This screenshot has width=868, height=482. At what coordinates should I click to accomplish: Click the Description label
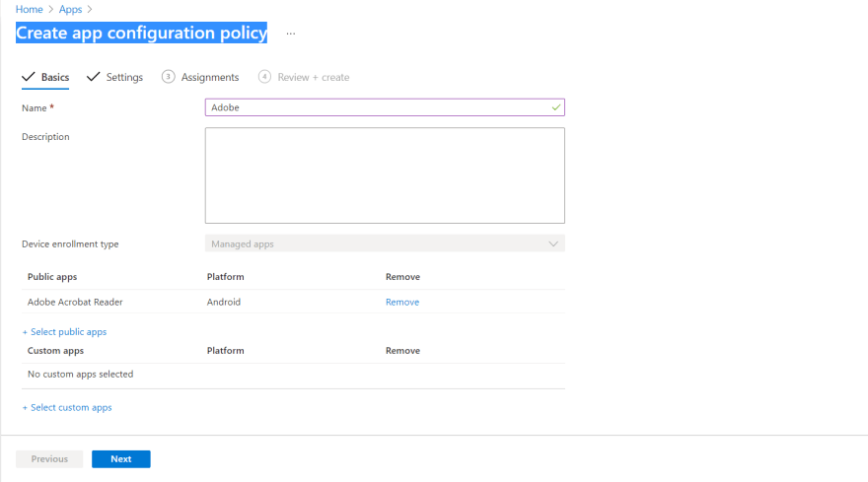point(45,137)
